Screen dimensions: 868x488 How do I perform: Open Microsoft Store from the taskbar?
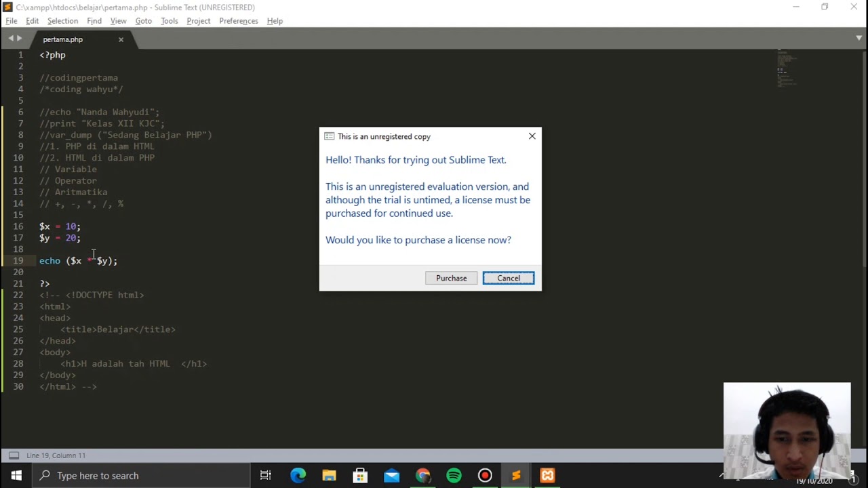pos(360,475)
